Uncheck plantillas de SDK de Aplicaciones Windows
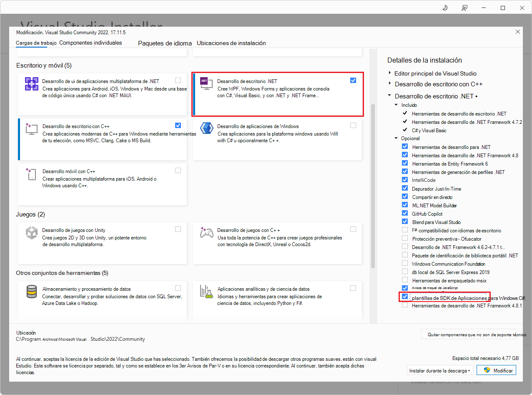This screenshot has width=532, height=395. click(405, 297)
